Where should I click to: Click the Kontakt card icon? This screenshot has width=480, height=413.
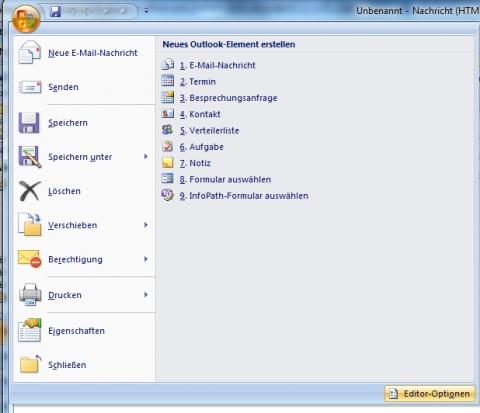168,114
